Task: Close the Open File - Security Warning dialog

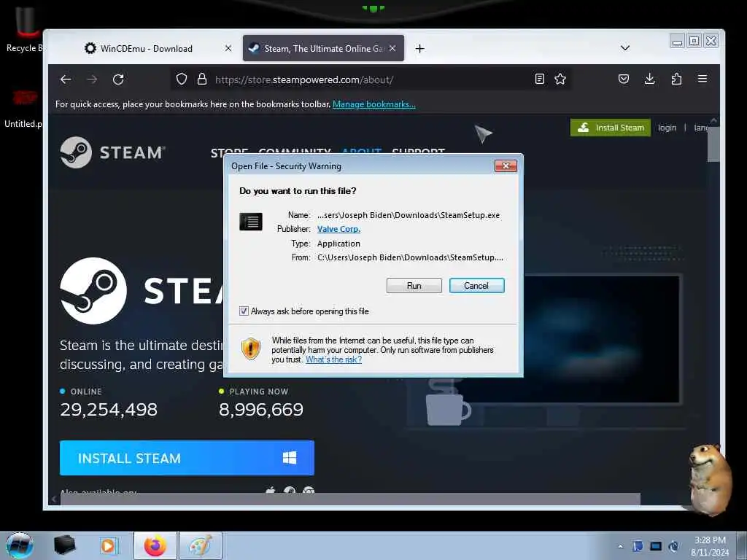Action: point(506,166)
